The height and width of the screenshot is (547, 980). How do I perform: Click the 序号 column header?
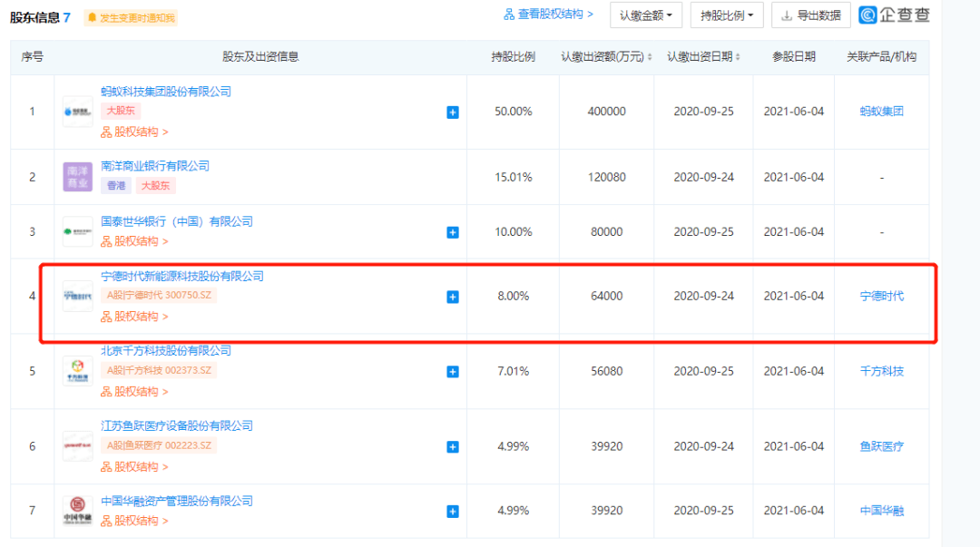click(x=32, y=57)
